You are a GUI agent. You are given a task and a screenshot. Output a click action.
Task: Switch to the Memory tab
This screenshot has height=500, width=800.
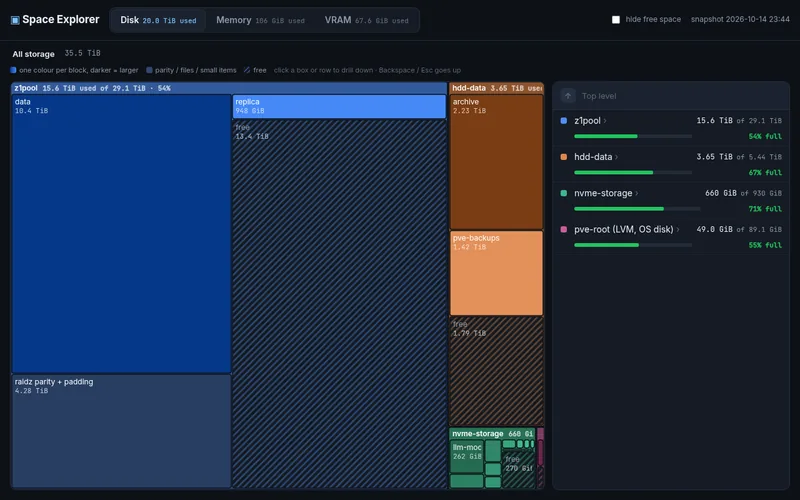pyautogui.click(x=260, y=20)
